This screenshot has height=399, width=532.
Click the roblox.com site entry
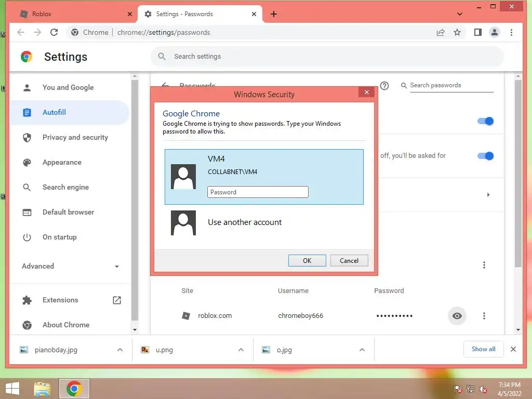[x=215, y=315]
